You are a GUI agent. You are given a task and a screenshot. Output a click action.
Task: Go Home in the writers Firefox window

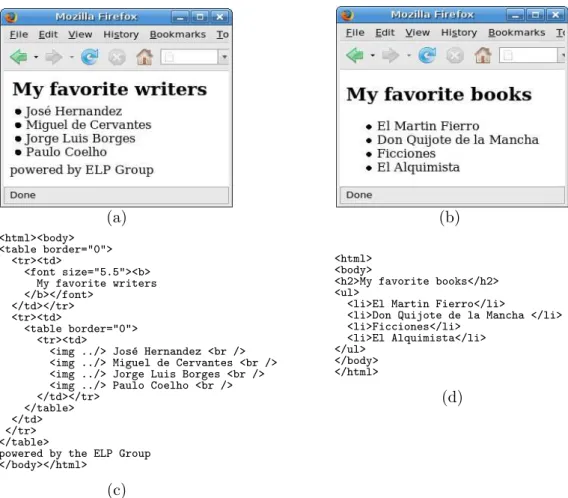tap(145, 57)
